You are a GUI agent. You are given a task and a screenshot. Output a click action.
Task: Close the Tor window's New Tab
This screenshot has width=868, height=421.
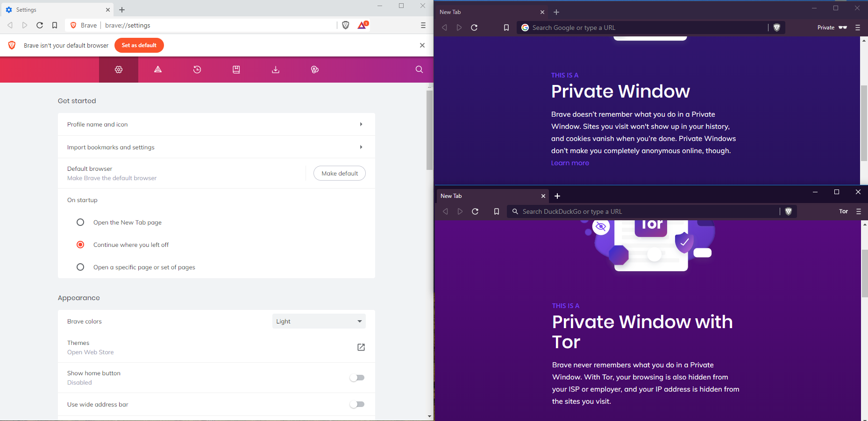543,196
